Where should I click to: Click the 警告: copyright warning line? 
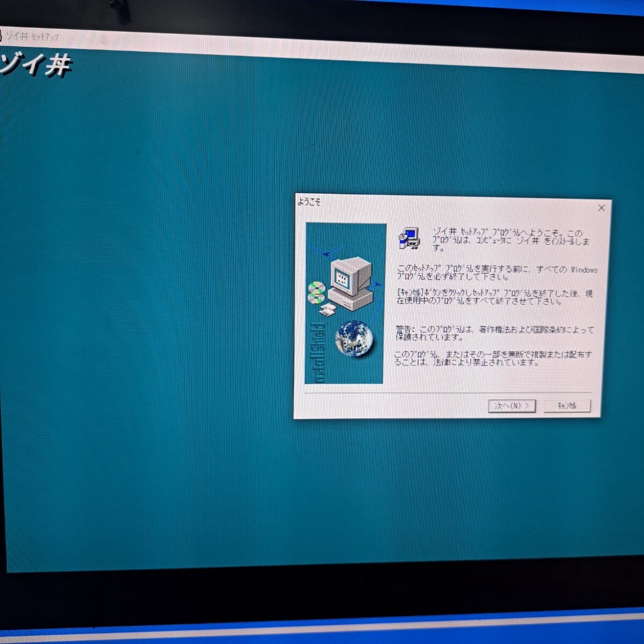click(494, 333)
